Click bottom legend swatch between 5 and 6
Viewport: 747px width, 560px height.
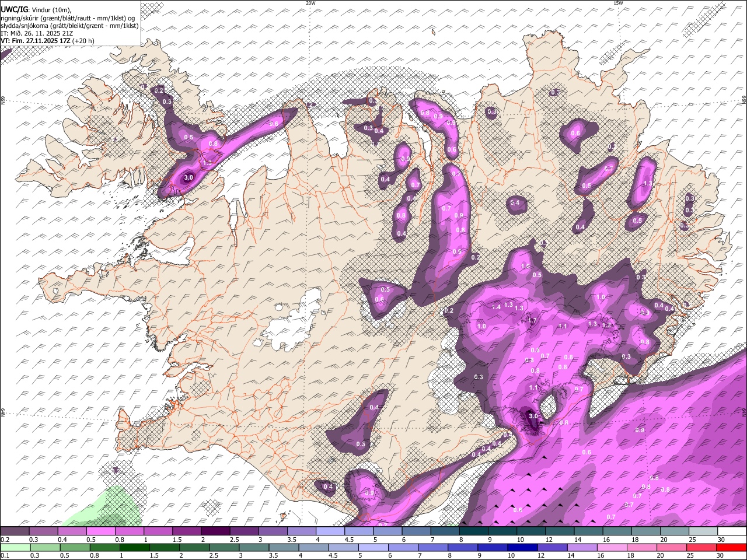coord(372,547)
